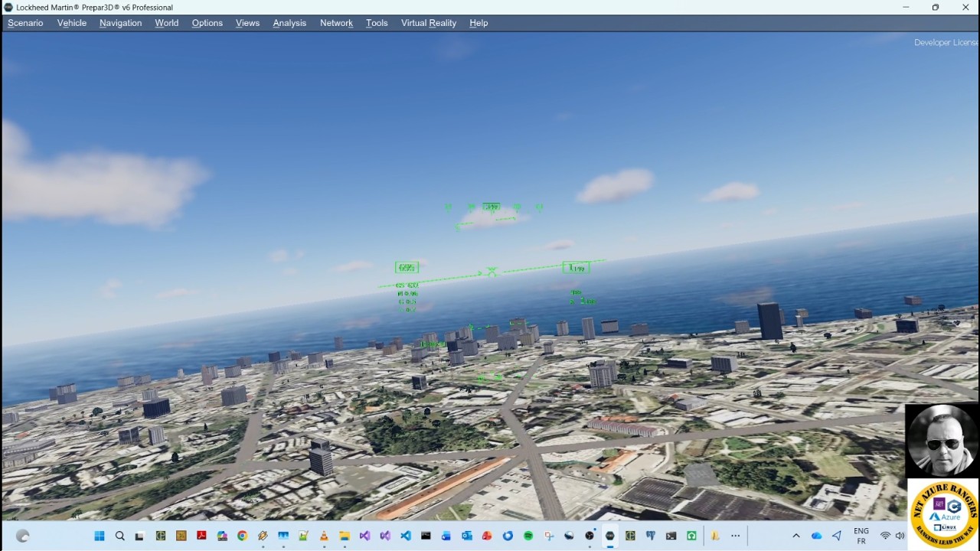Open the Navigation menu

120,23
